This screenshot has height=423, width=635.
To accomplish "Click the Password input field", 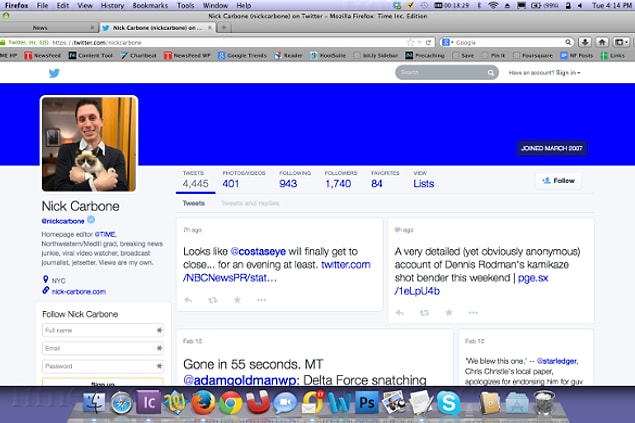I will (x=103, y=366).
